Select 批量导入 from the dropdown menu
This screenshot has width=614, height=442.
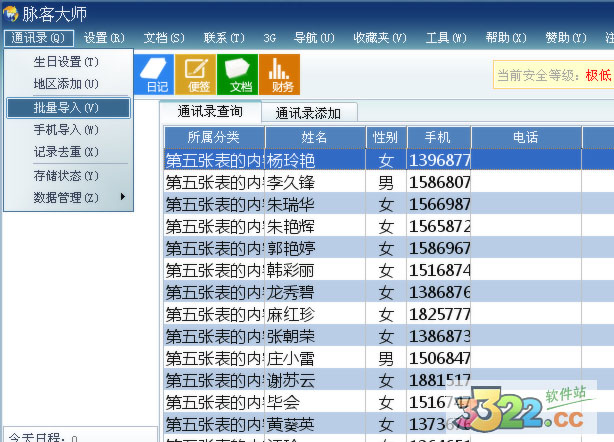66,107
